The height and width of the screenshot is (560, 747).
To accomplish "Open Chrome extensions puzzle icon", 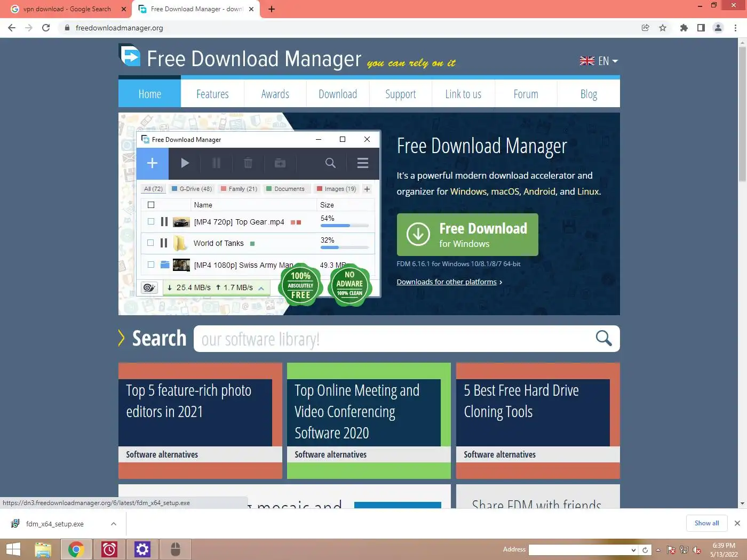I will point(684,28).
